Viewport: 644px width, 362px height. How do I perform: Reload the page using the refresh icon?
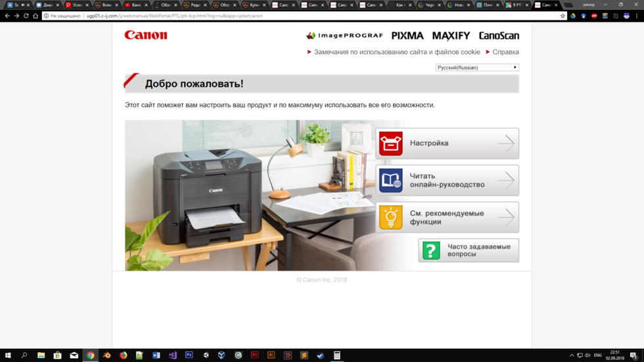26,16
